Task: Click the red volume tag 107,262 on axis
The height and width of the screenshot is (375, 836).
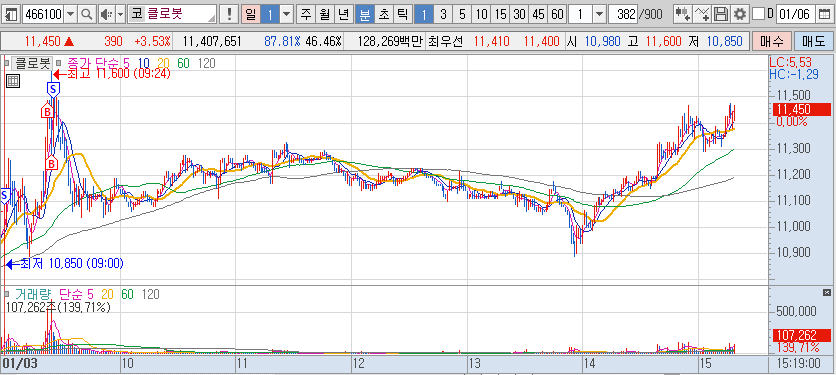Action: click(x=801, y=335)
